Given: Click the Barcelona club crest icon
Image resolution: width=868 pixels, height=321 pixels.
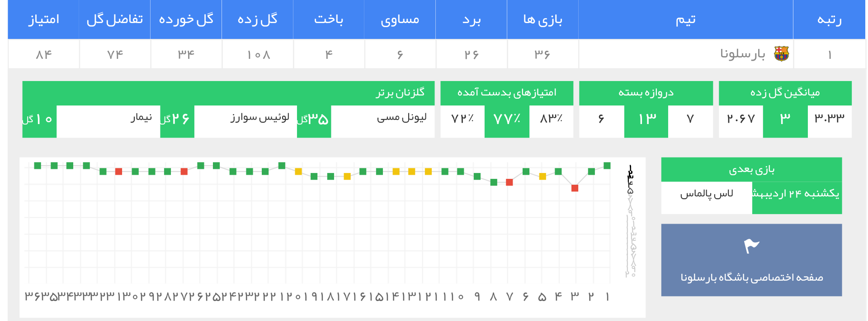Looking at the screenshot, I should [x=781, y=54].
